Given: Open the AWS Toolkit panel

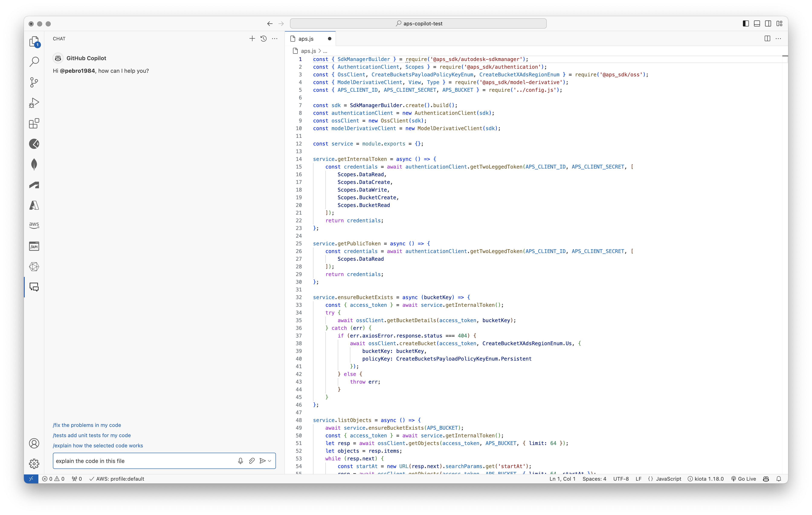Looking at the screenshot, I should pyautogui.click(x=34, y=225).
